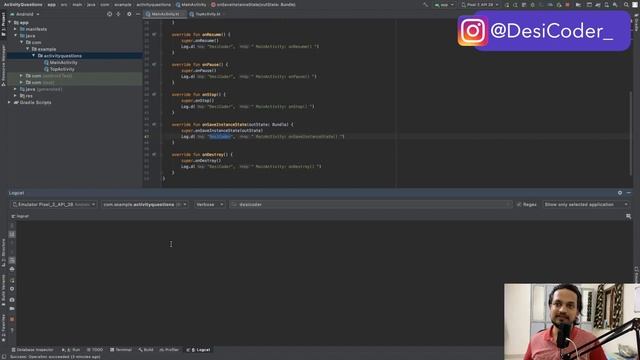The image size is (640, 360).
Task: Open the Run tool window
Action: pos(71,350)
